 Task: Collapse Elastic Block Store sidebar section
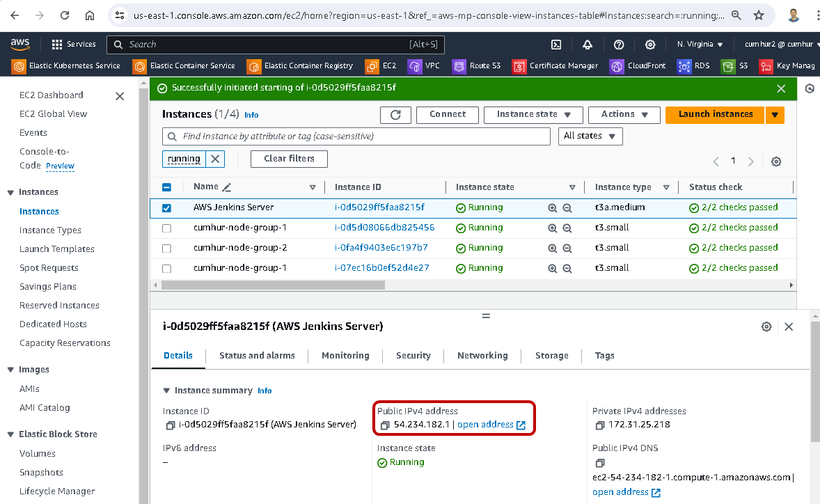click(10, 434)
